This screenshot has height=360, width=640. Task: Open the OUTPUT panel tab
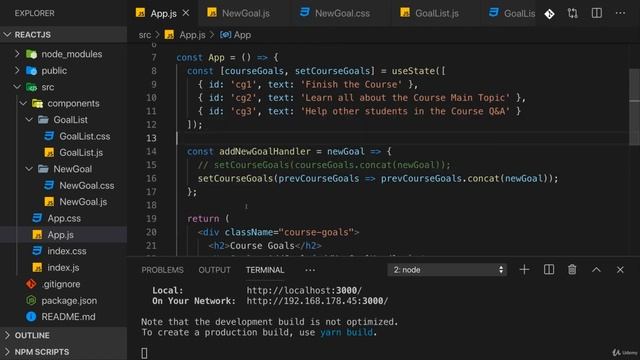click(x=214, y=270)
